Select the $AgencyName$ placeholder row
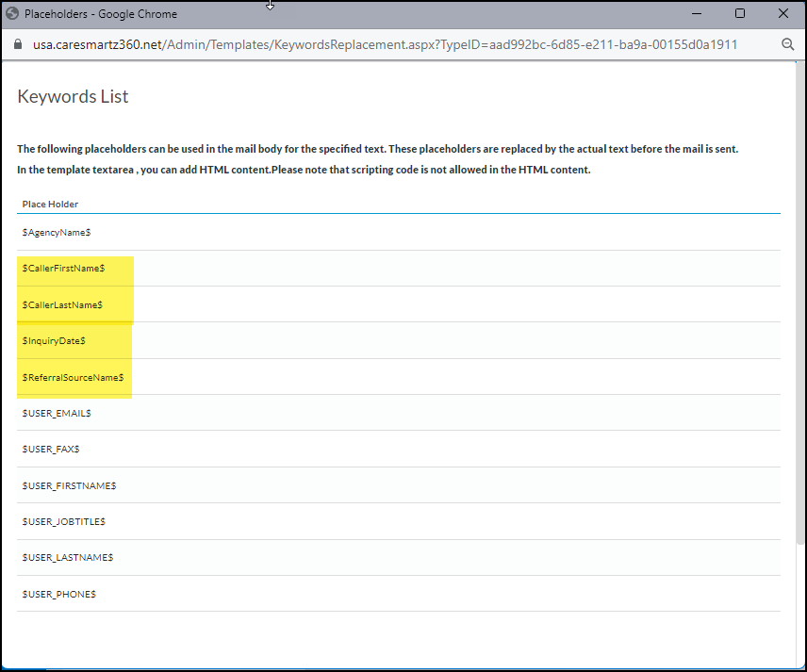Image resolution: width=807 pixels, height=672 pixels. [x=56, y=232]
